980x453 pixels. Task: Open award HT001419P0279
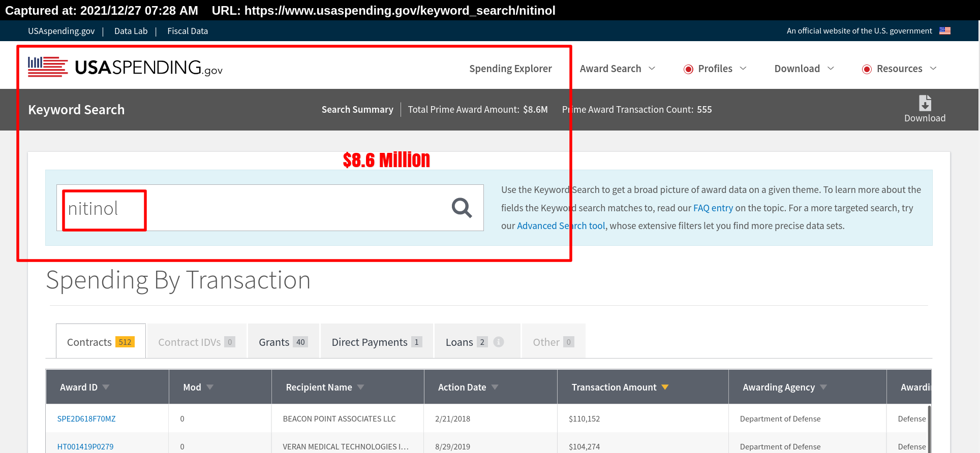coord(85,446)
